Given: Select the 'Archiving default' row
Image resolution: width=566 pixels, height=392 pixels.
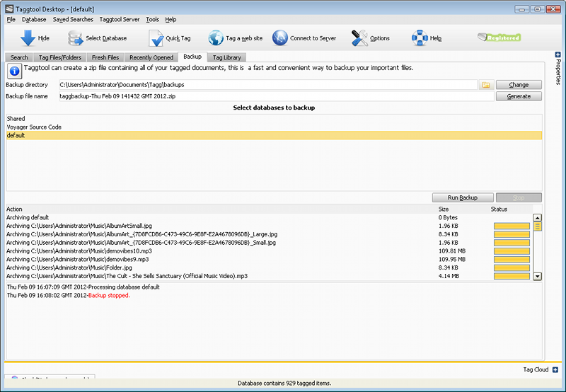Looking at the screenshot, I should 270,218.
